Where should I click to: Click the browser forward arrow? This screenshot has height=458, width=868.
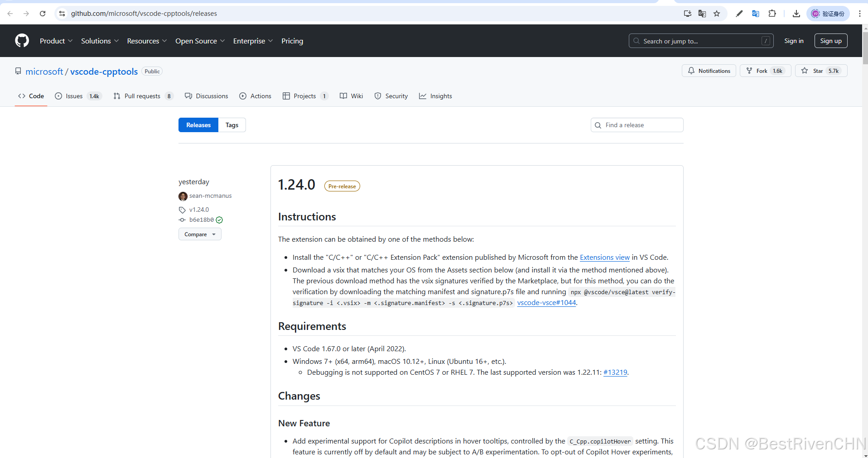click(26, 14)
